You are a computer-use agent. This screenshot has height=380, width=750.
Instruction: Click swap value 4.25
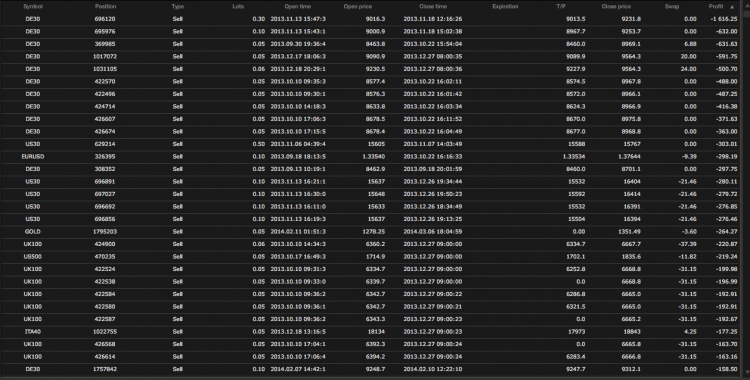coord(690,332)
